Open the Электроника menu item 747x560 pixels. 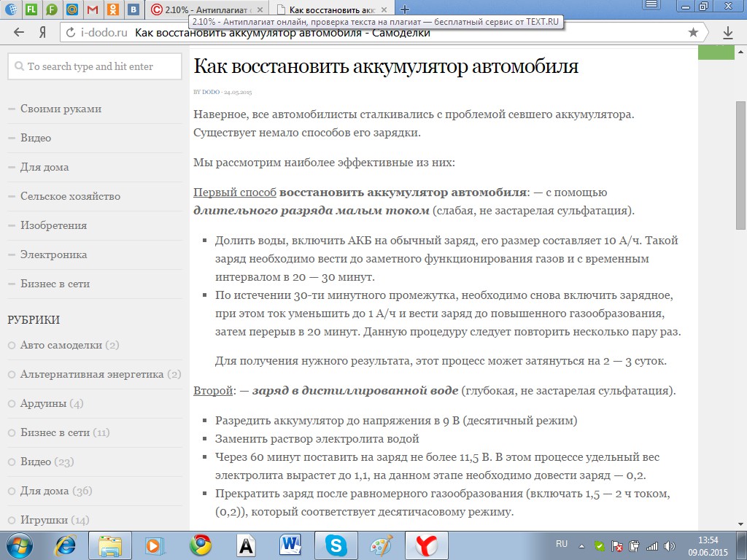(x=53, y=254)
